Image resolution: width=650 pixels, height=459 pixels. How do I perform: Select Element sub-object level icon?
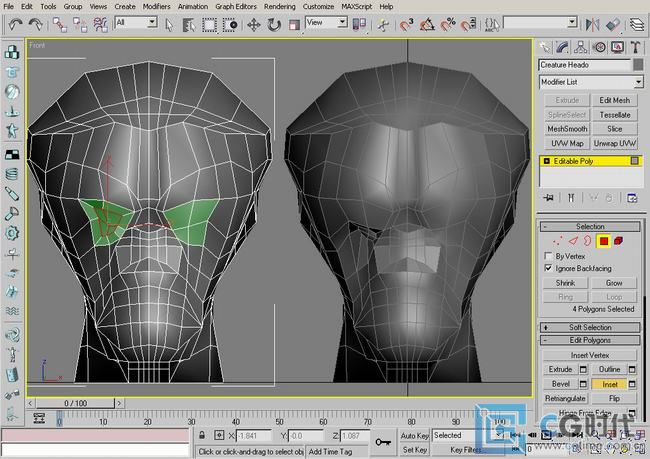point(618,241)
